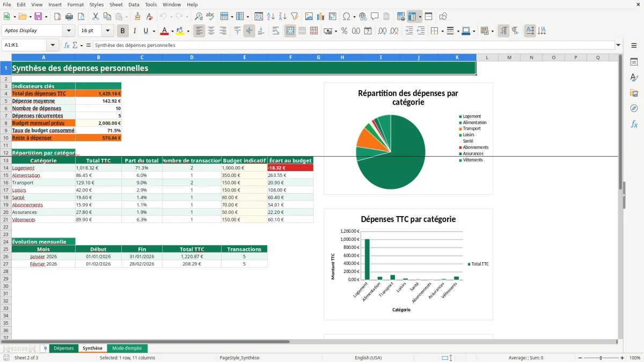Open the sidebar Functions fx icon
Screen dimensions: 644x362
[634, 124]
